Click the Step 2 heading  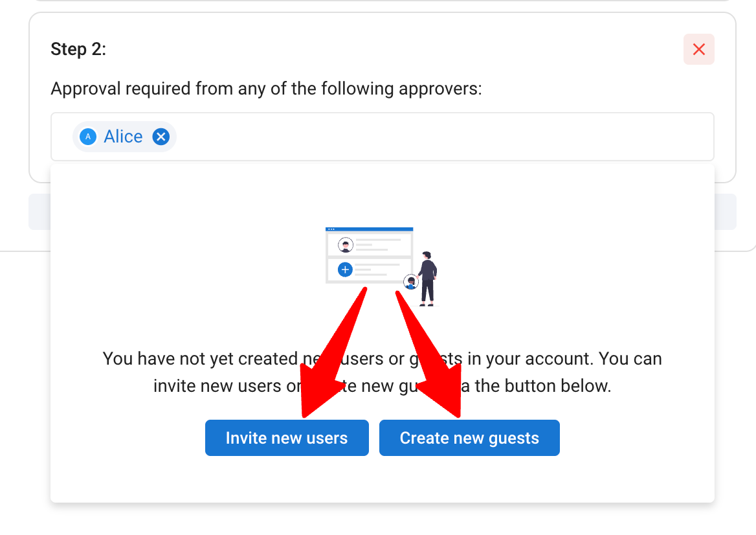[x=78, y=49]
